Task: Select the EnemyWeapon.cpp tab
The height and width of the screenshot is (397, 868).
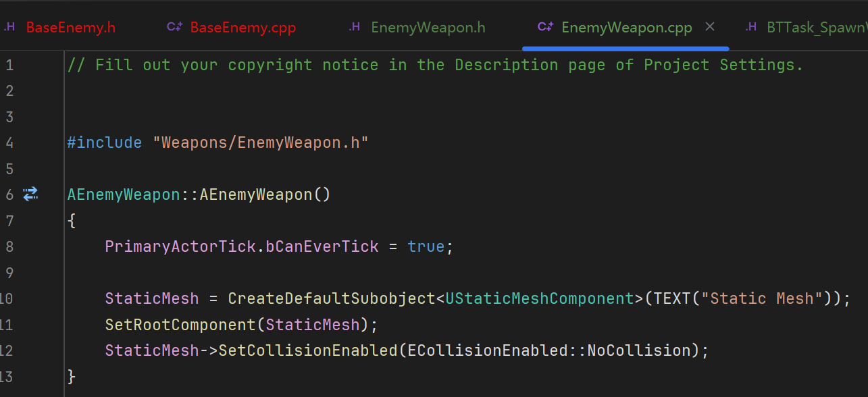Action: 626,28
